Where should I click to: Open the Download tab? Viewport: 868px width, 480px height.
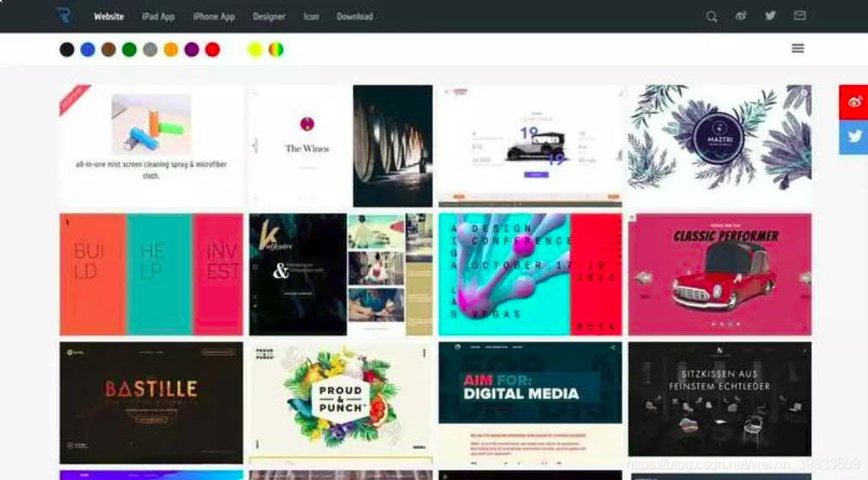coord(355,16)
